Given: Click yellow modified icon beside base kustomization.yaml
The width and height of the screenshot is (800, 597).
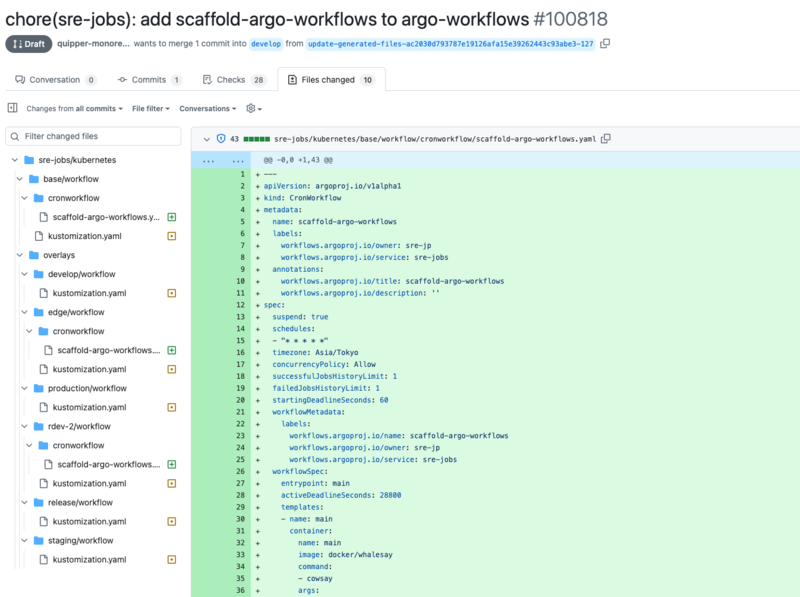Looking at the screenshot, I should coord(172,237).
